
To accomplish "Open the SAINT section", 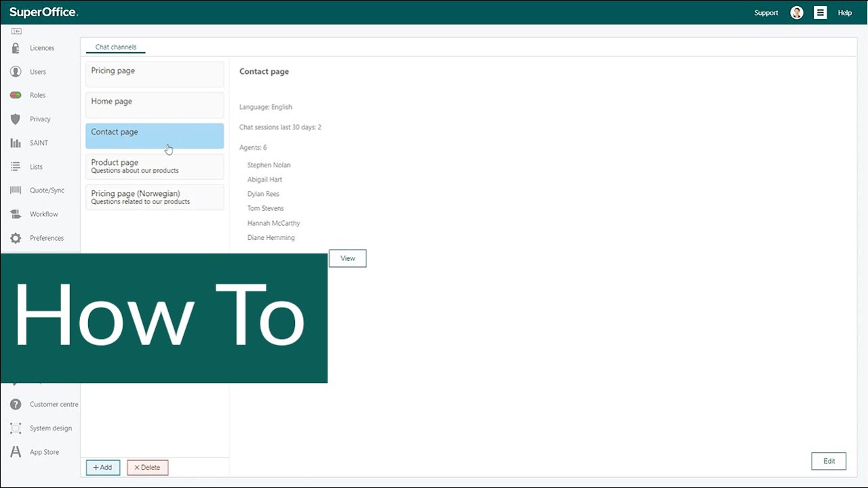I will (x=39, y=143).
